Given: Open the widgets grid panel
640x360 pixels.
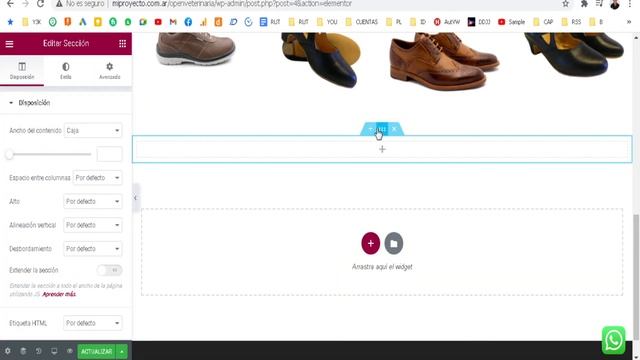Looking at the screenshot, I should pos(122,44).
